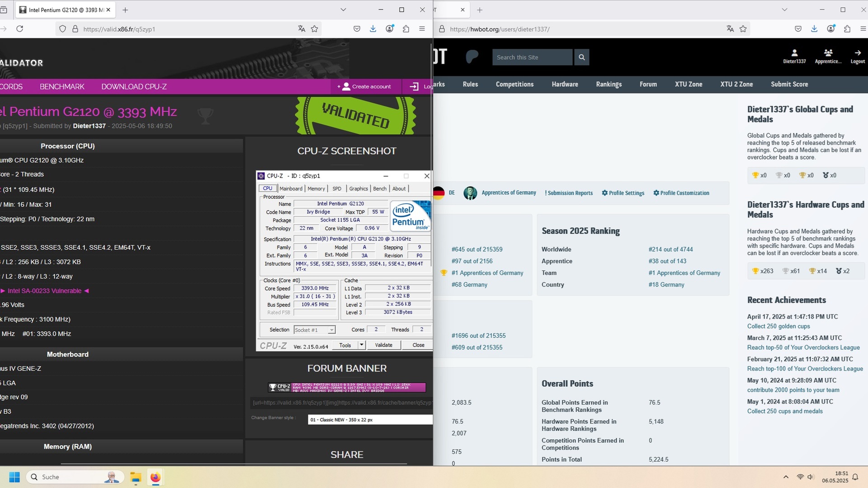This screenshot has width=868, height=488.
Task: List all tabs dropdown in hwbot browser
Action: [x=784, y=9]
